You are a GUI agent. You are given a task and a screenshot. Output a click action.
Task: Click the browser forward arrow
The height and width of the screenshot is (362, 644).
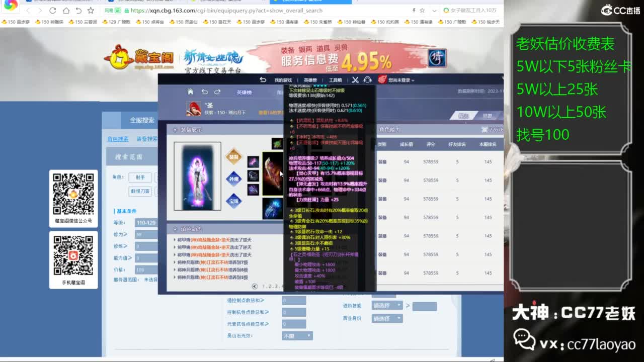40,11
